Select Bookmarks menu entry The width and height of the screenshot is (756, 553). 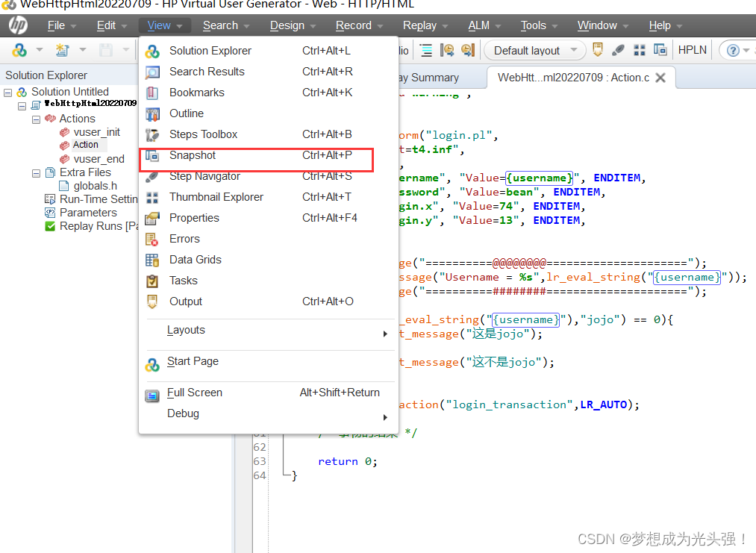tap(268, 93)
